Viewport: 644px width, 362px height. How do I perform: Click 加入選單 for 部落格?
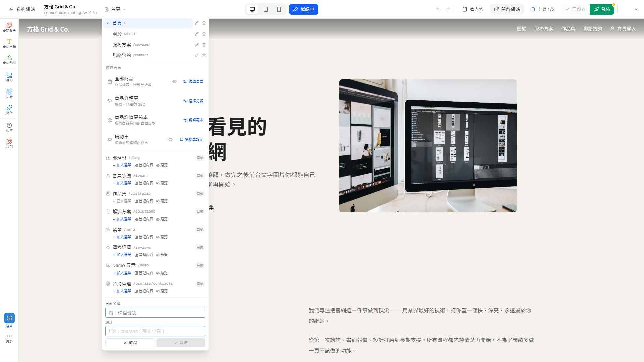point(122,165)
